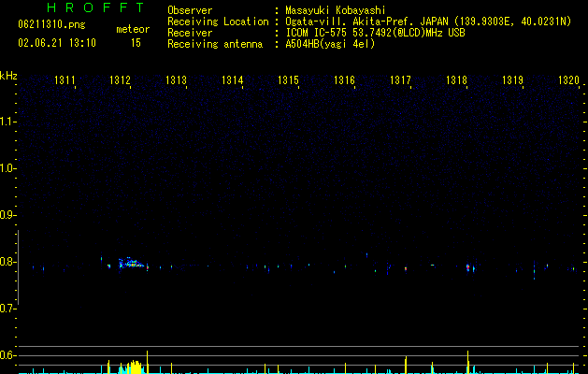Click the 1315 time axis marker

point(288,79)
